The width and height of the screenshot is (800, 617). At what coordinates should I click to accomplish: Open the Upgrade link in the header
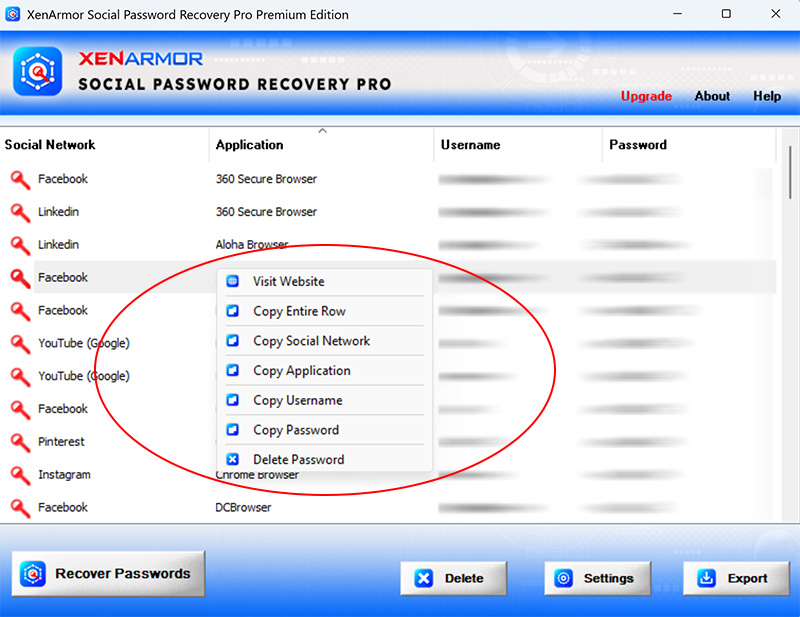tap(646, 96)
